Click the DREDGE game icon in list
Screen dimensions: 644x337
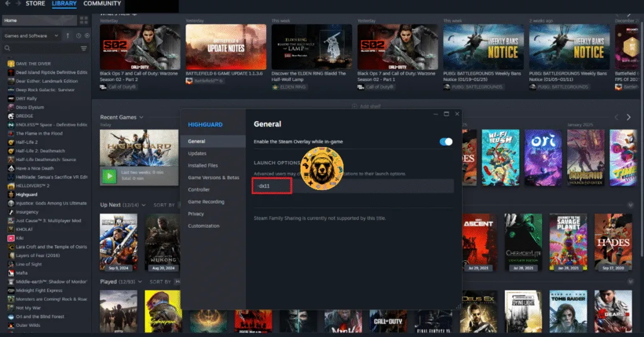(11, 116)
